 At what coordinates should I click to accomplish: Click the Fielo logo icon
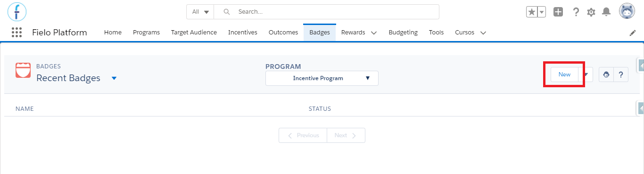[x=17, y=11]
